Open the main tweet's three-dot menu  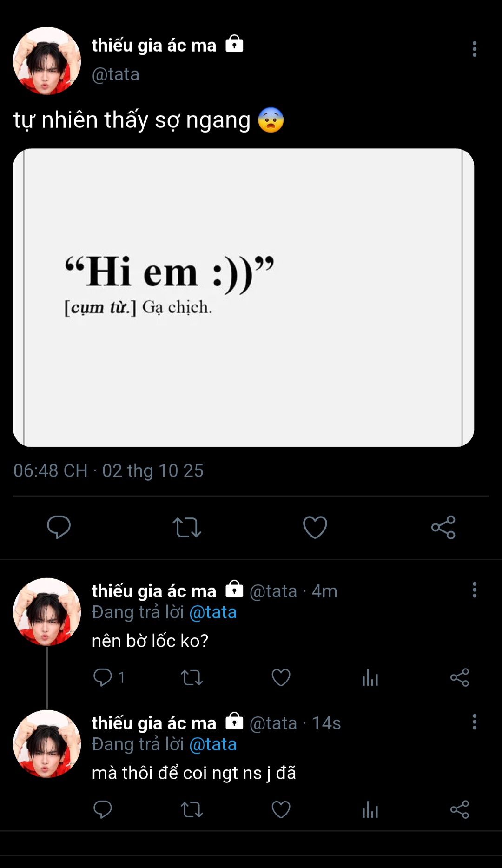click(x=474, y=49)
